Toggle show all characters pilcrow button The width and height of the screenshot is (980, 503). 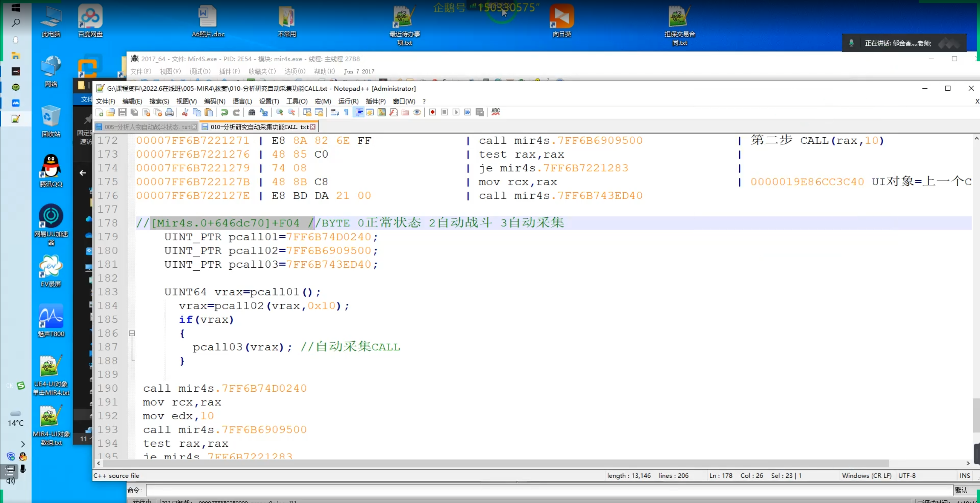tap(346, 112)
